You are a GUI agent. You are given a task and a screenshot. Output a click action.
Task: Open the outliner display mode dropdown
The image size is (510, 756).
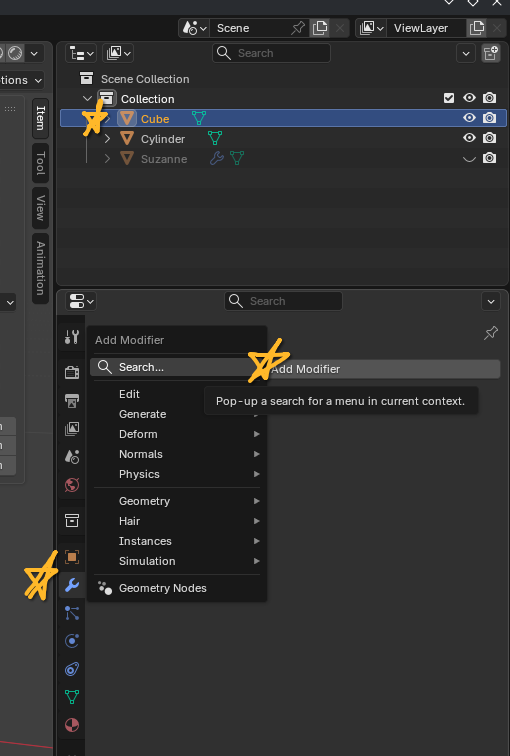coord(118,53)
